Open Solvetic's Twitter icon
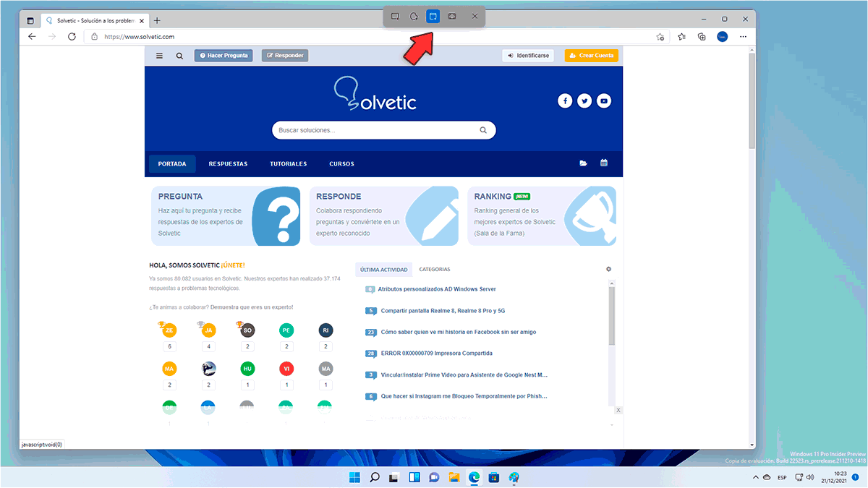The height and width of the screenshot is (488, 868). [x=584, y=101]
